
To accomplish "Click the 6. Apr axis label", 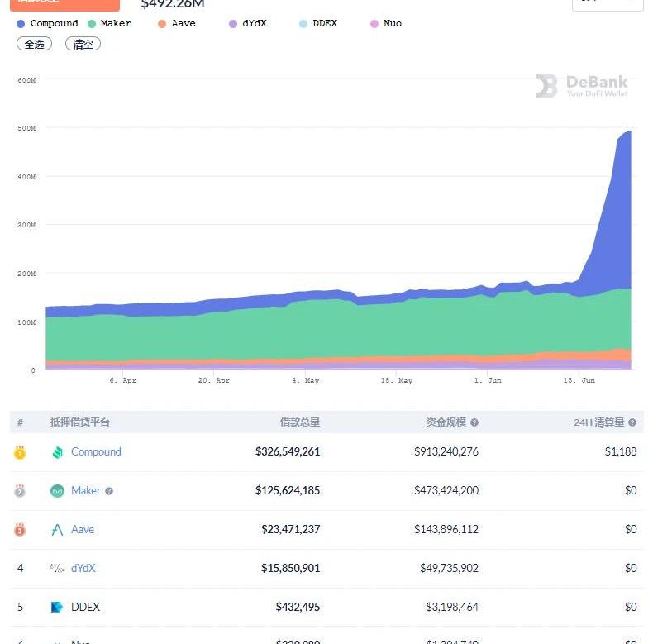I will pyautogui.click(x=123, y=380).
